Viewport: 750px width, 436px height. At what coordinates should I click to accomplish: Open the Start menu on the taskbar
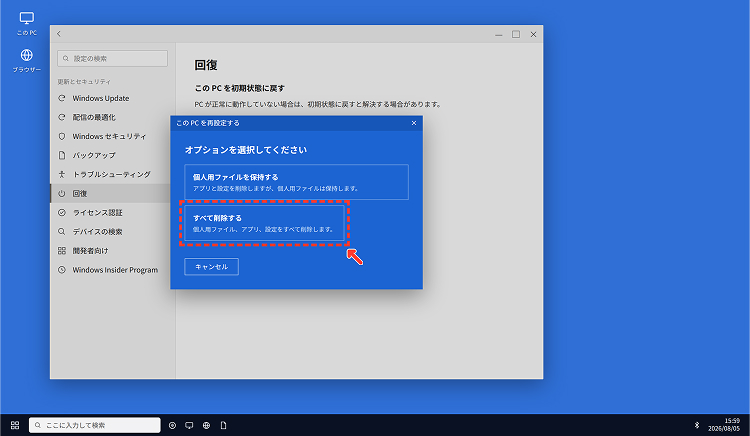point(15,425)
